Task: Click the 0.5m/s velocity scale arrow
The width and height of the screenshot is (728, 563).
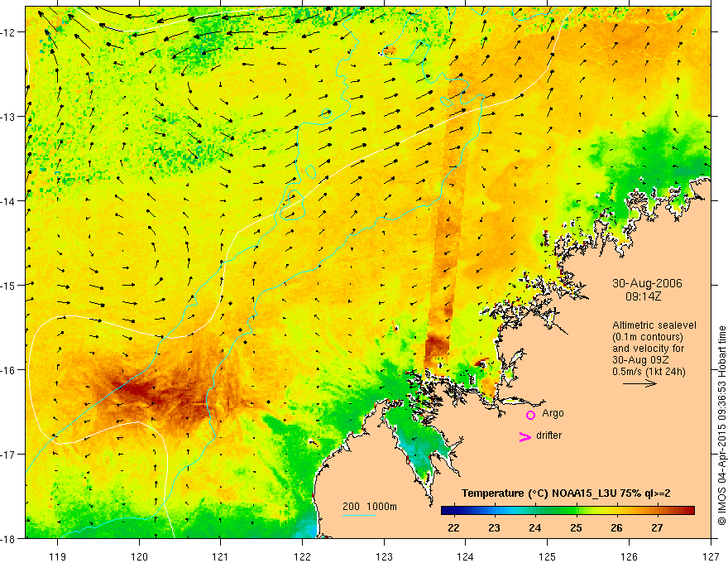Action: tap(639, 383)
